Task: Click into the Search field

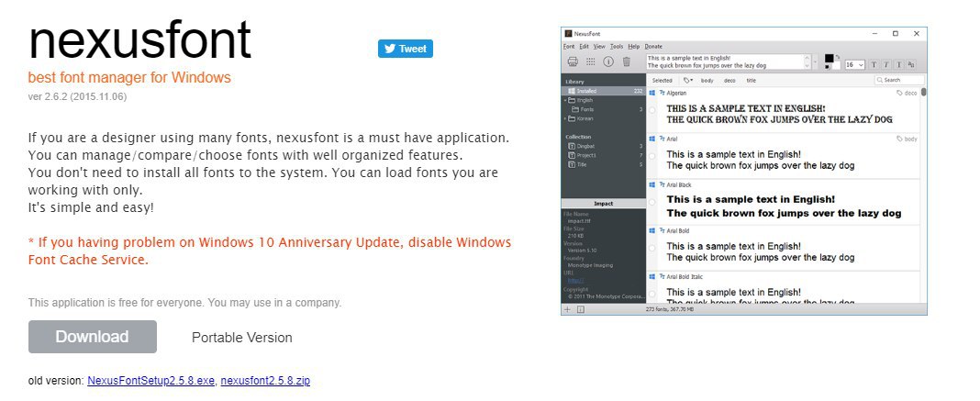Action: coord(899,80)
